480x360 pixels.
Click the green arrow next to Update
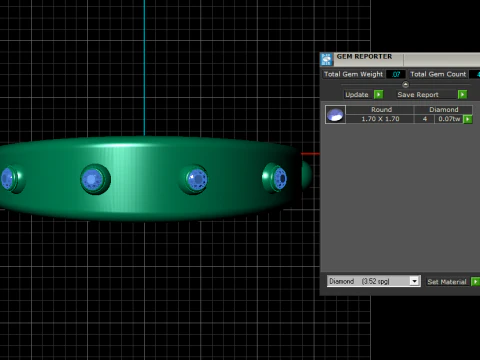click(378, 95)
